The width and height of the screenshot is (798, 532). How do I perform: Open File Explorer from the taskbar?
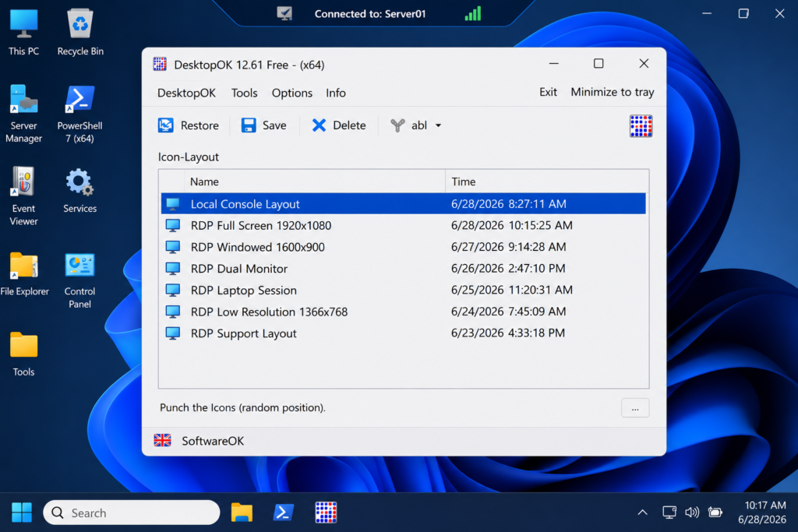pos(242,513)
